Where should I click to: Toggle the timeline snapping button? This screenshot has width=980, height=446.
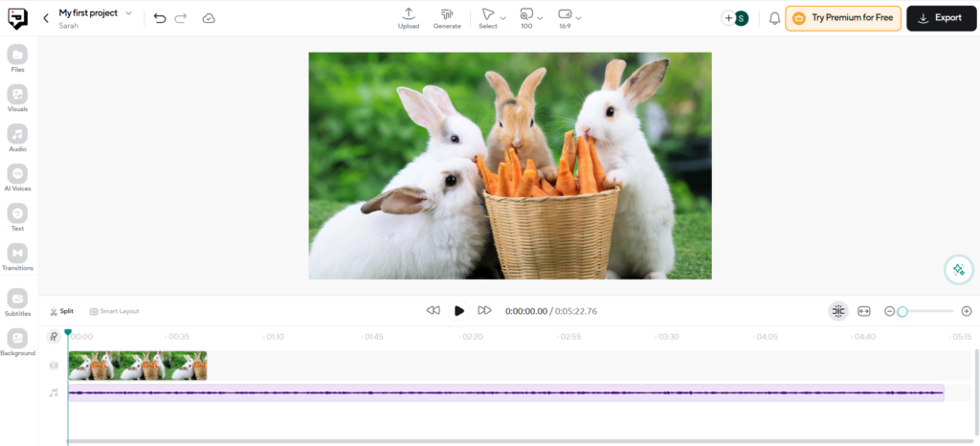tap(838, 311)
